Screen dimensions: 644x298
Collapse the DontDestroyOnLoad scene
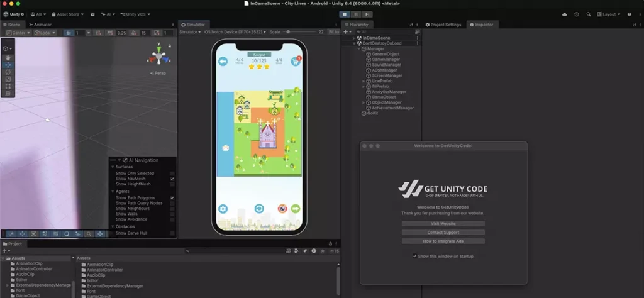click(354, 43)
